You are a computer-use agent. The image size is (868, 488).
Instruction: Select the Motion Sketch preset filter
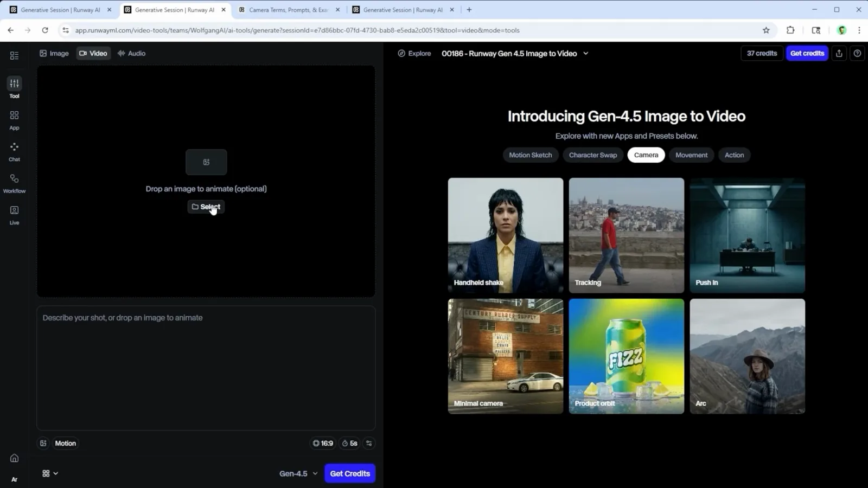(x=530, y=155)
